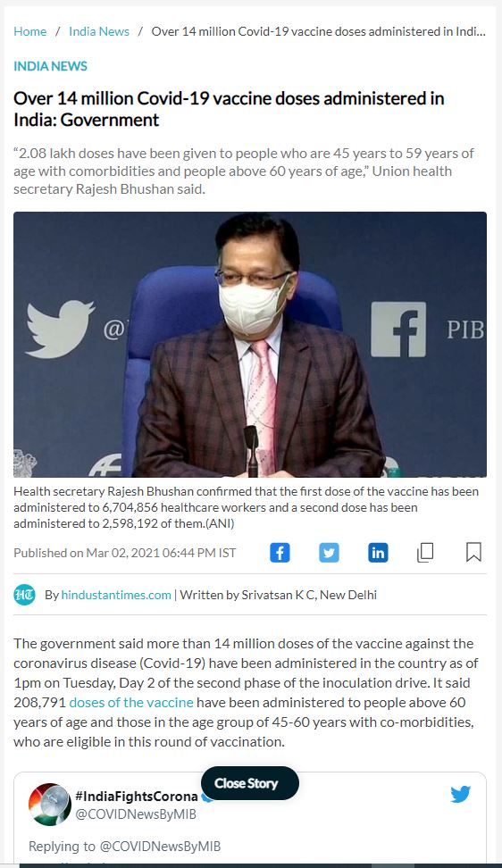Open the INDIA NEWS section label
The height and width of the screenshot is (868, 502).
pyautogui.click(x=50, y=66)
